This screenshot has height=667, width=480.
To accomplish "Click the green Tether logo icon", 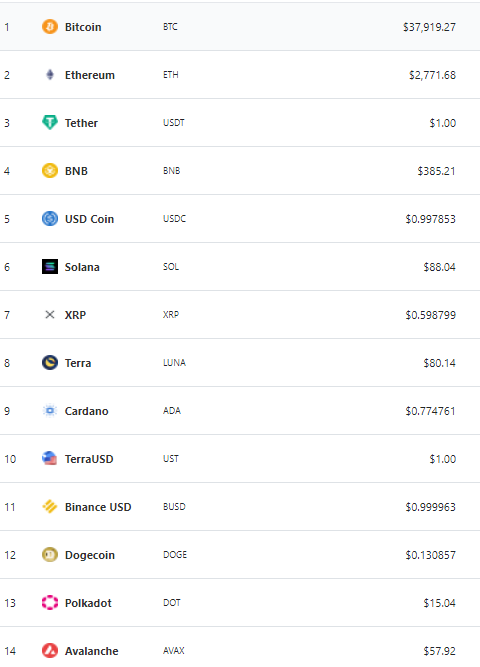I will point(50,123).
